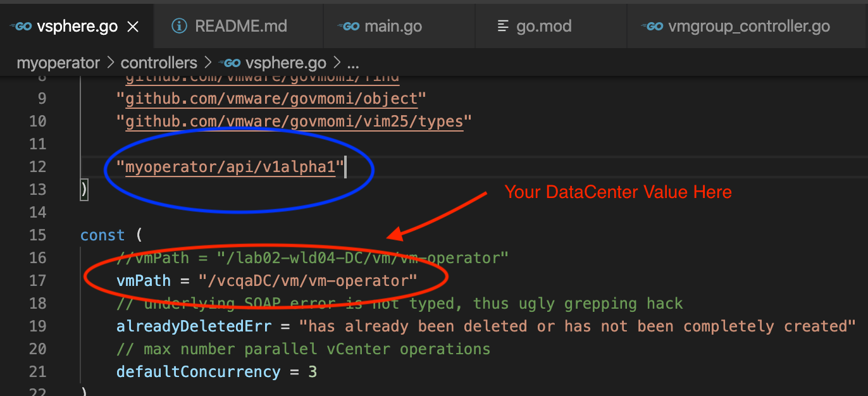The height and width of the screenshot is (396, 868).
Task: Select vsphere.go in the breadcrumb
Action: coord(285,63)
